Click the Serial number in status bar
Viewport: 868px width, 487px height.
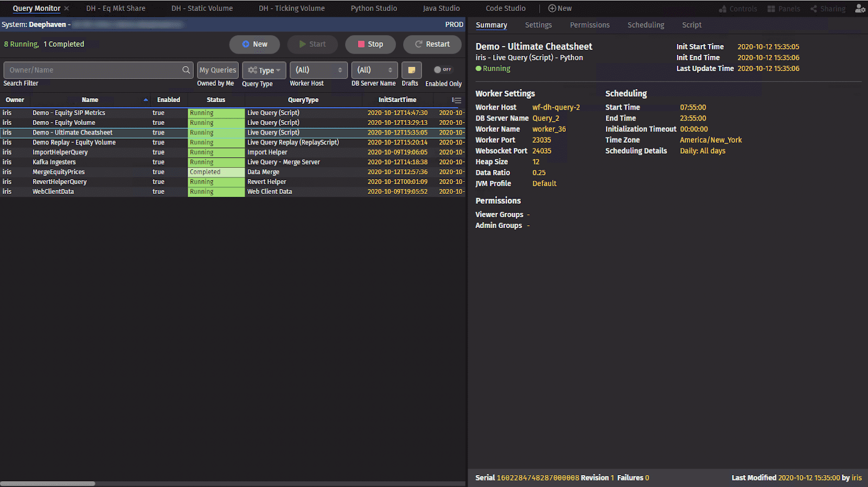tap(538, 478)
